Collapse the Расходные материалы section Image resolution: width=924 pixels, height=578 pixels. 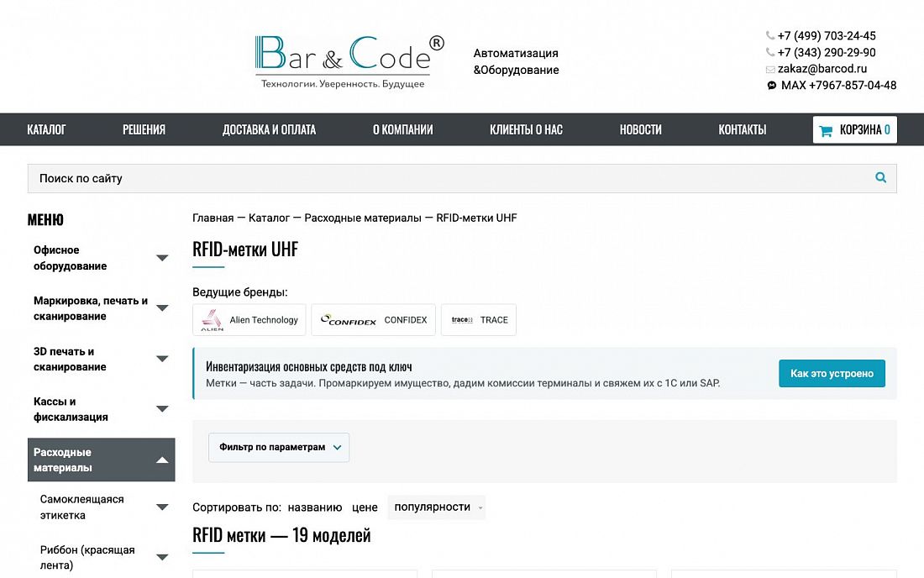pyautogui.click(x=162, y=460)
